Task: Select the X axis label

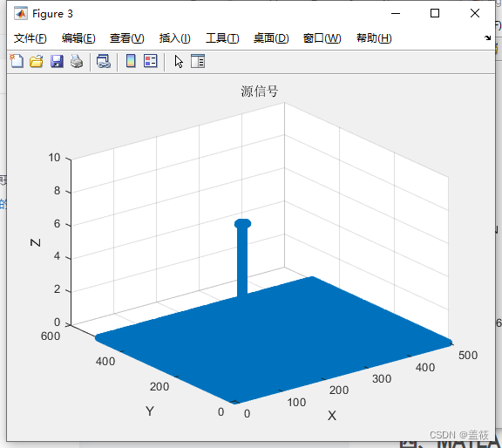Action: tap(332, 416)
